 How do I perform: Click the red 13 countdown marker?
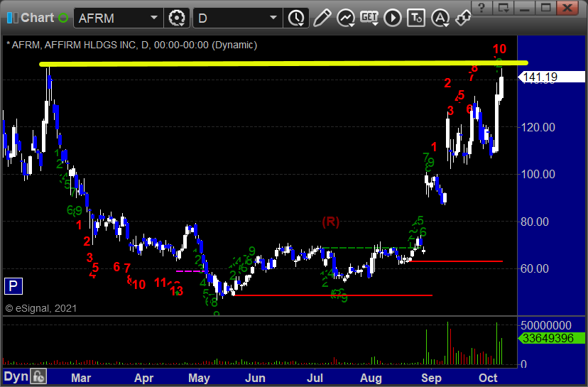pos(176,290)
